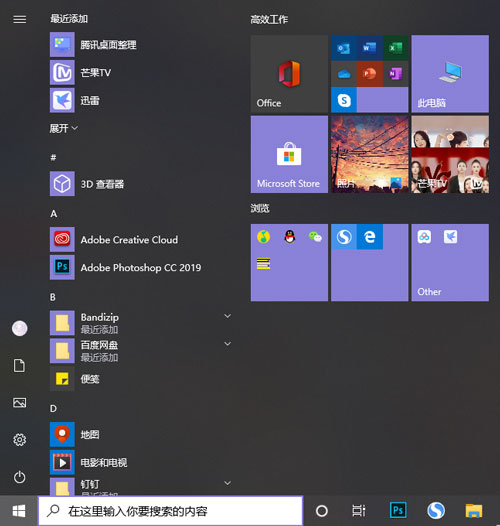Screen dimensions: 500x526
Task: Click the QQ音乐 icon in the tile folder
Action: (264, 237)
